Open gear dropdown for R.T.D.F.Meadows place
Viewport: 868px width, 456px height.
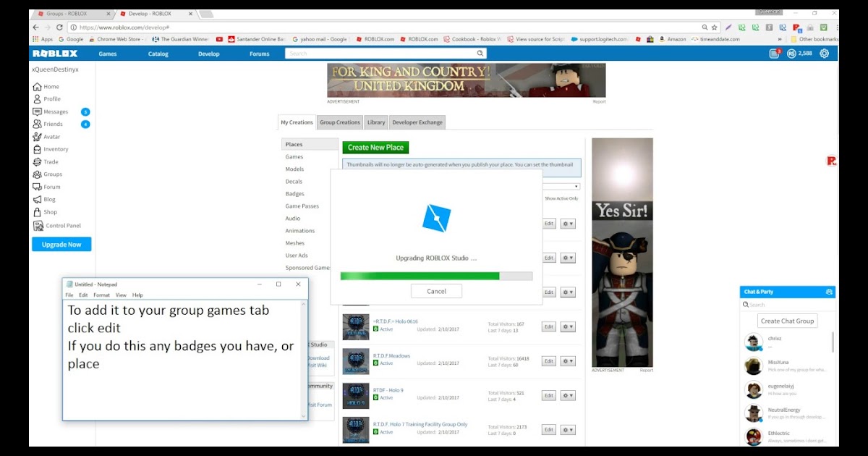click(568, 361)
